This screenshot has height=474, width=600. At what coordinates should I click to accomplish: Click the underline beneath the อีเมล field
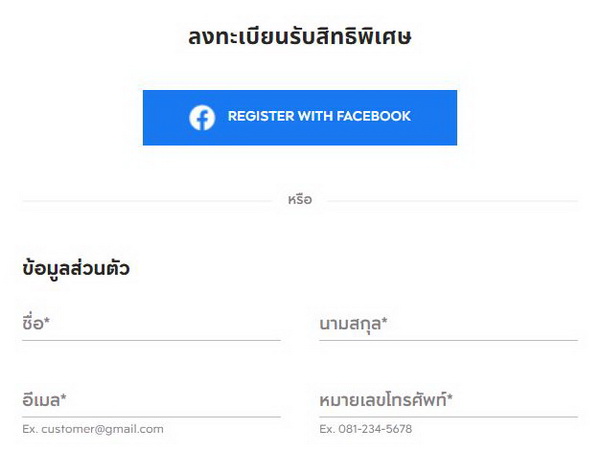point(151,416)
